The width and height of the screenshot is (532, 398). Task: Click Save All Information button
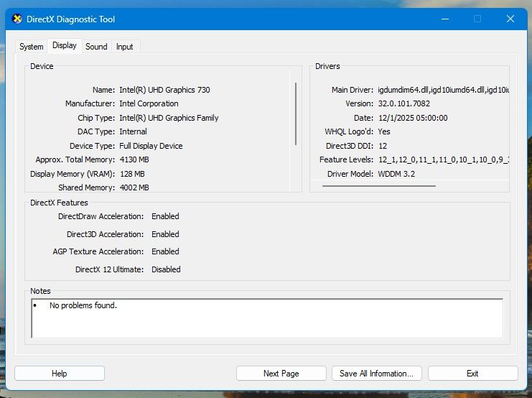click(377, 374)
